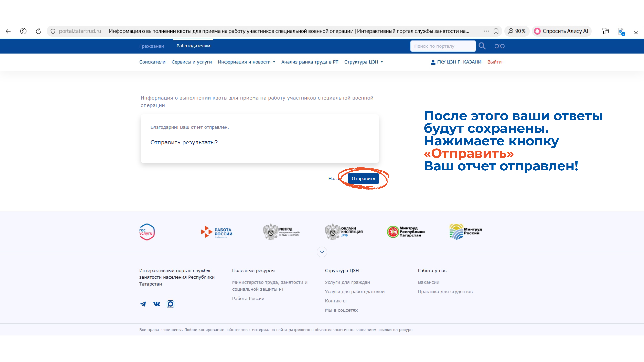Click the Отправить button
The image size is (644, 362).
tap(363, 179)
